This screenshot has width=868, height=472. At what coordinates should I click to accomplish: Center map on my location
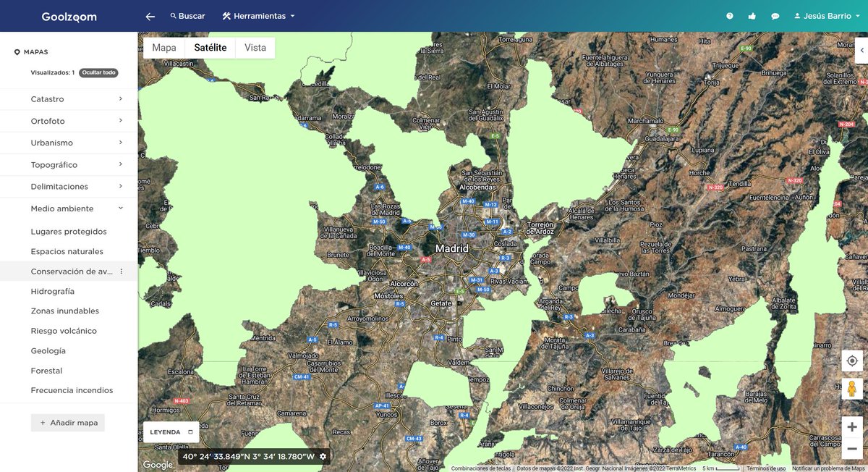(x=852, y=361)
